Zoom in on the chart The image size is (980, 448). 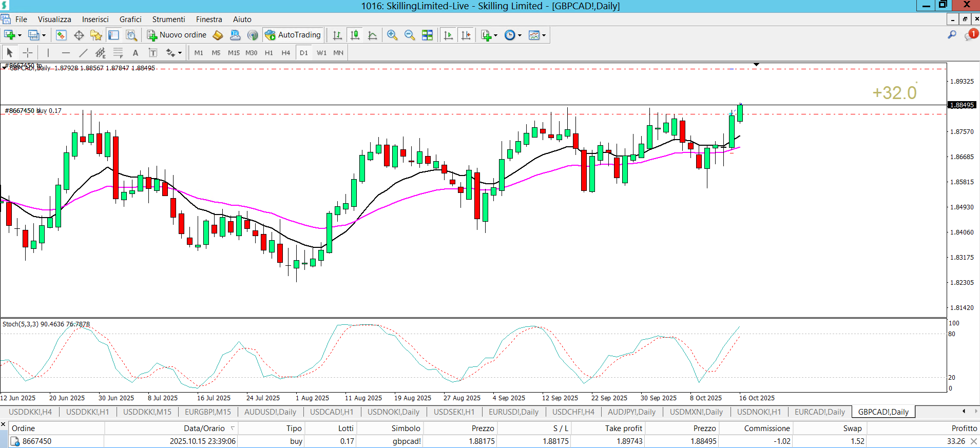pyautogui.click(x=392, y=35)
